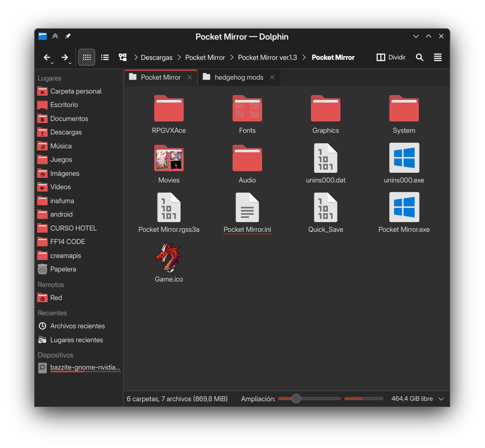The width and height of the screenshot is (485, 448).
Task: Click the Lugares section header
Action: 49,78
